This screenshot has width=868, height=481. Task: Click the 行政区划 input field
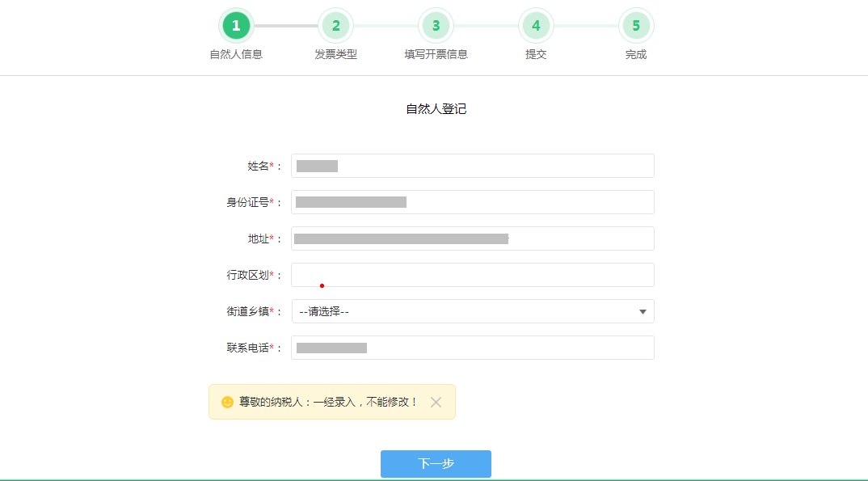point(472,275)
